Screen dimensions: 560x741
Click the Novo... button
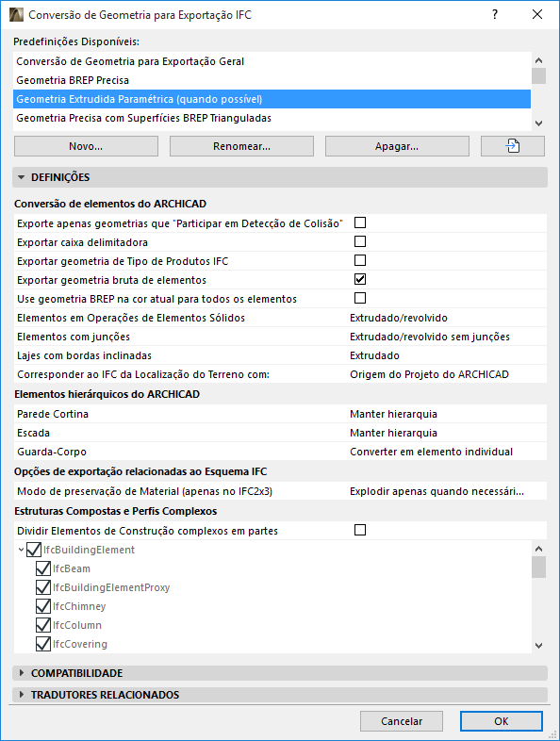coord(86,146)
